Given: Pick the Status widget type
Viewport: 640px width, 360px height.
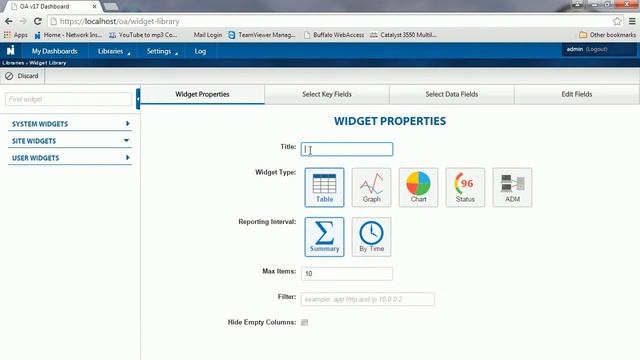Looking at the screenshot, I should [x=465, y=187].
